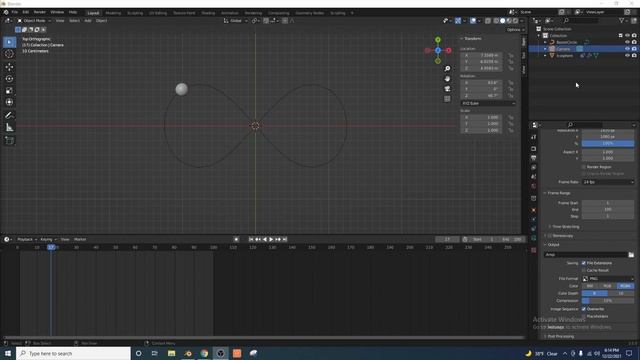Hide BezierCircle in viewport via eye icon
Viewport: 640px width, 360px height.
tap(627, 42)
